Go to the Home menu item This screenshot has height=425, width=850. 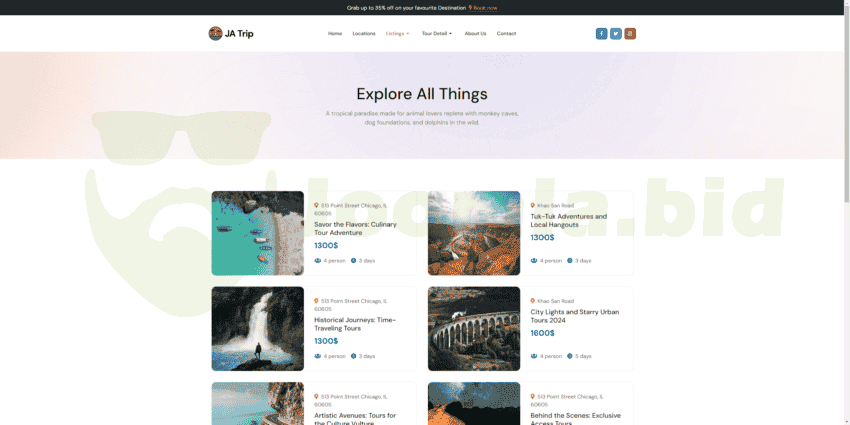[335, 34]
